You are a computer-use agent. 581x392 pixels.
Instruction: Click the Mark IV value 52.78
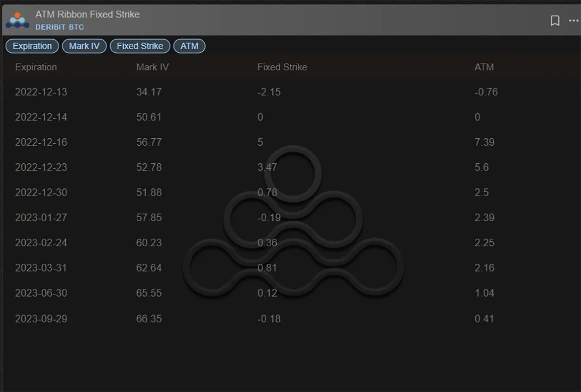(149, 167)
